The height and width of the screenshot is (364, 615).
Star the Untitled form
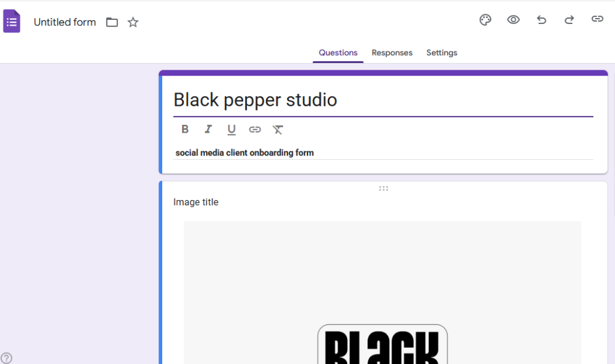tap(133, 22)
